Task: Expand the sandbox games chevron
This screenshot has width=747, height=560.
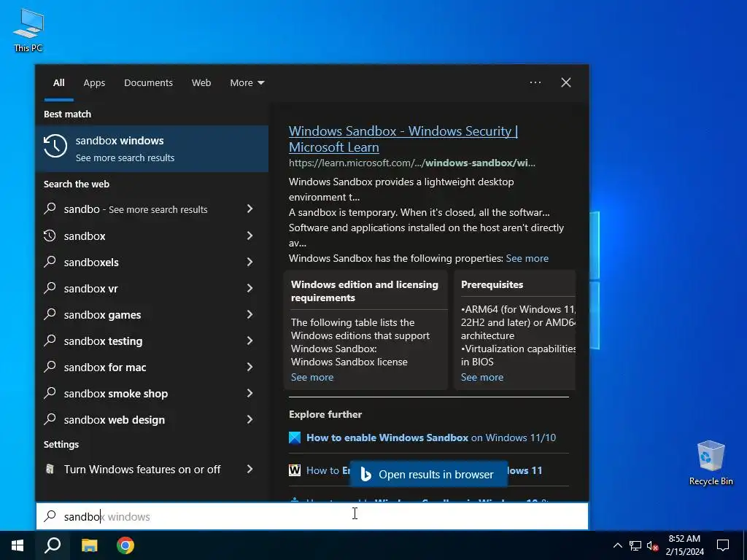Action: (x=249, y=314)
